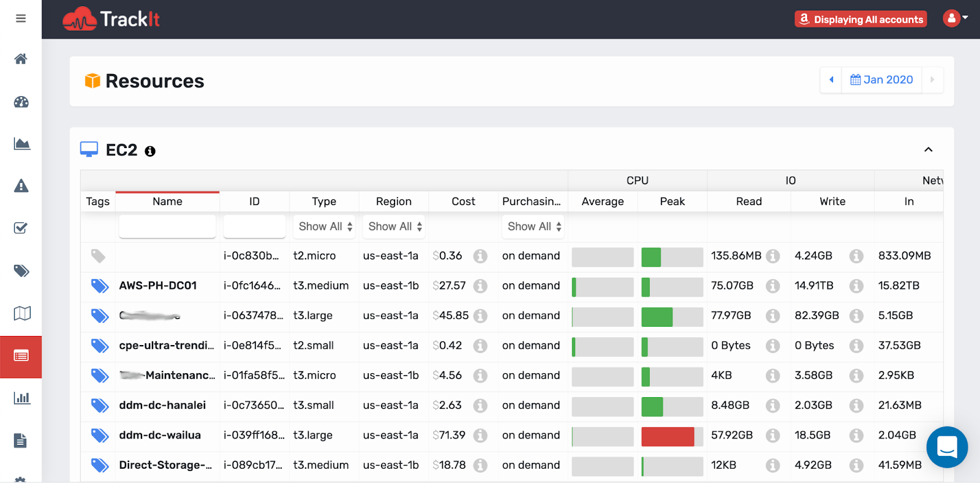Open the Region filter Show All dropdown

[394, 226]
